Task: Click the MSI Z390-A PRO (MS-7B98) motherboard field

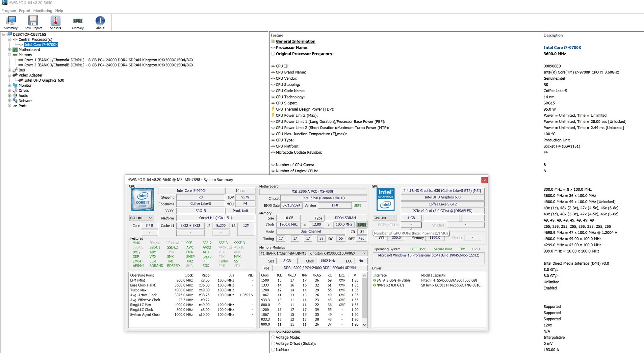Action: coord(313,191)
